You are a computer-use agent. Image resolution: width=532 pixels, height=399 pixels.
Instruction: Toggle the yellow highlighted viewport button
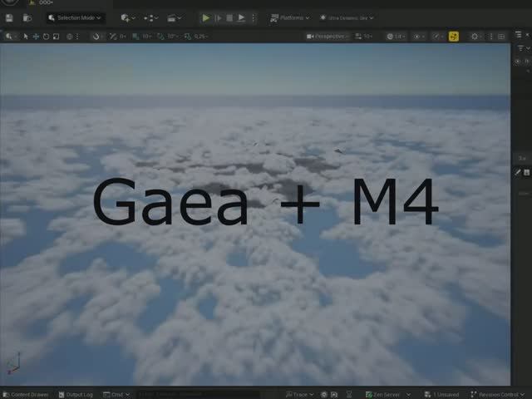click(x=454, y=37)
